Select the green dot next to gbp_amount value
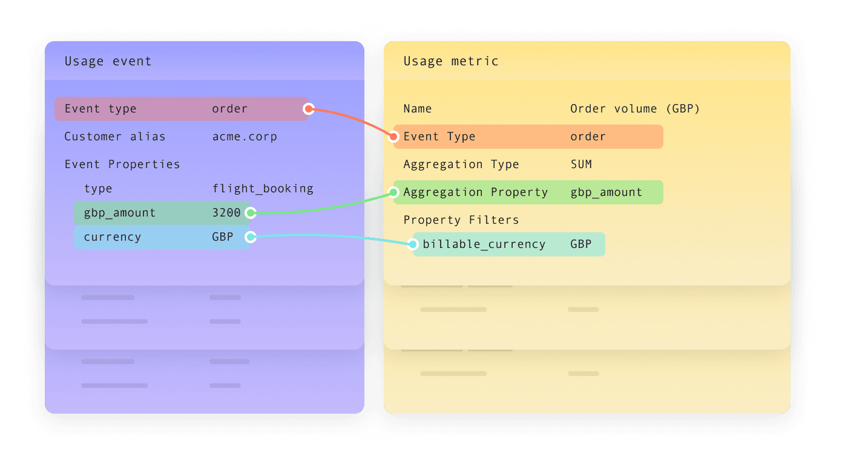The image size is (868, 456). pos(251,213)
